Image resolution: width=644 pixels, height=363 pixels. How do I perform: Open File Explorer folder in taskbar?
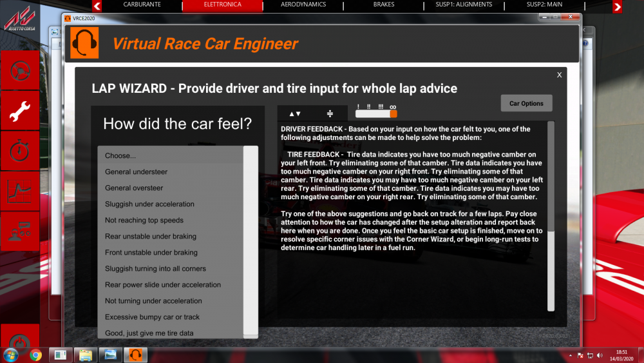[86, 355]
